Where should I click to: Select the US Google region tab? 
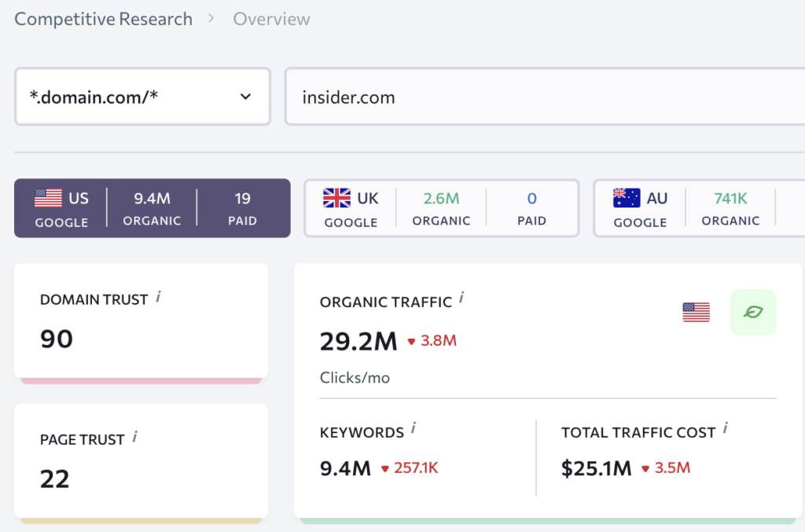tap(61, 208)
